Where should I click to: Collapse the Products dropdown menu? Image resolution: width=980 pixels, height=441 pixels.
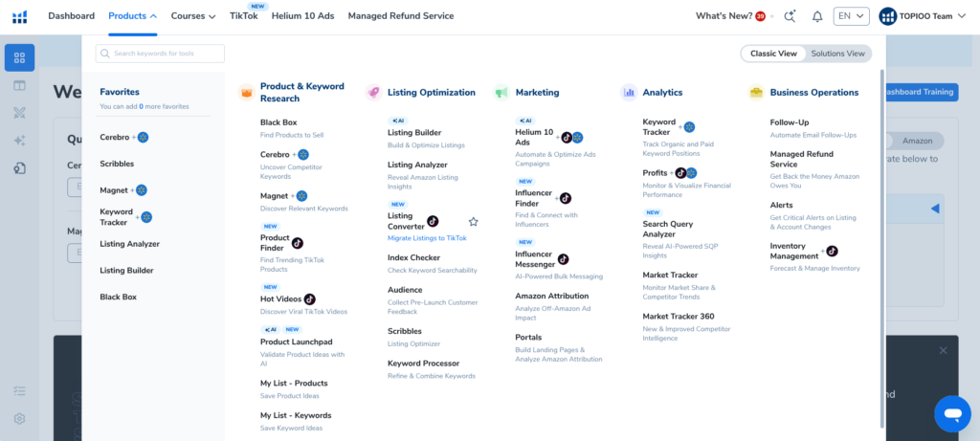[132, 16]
